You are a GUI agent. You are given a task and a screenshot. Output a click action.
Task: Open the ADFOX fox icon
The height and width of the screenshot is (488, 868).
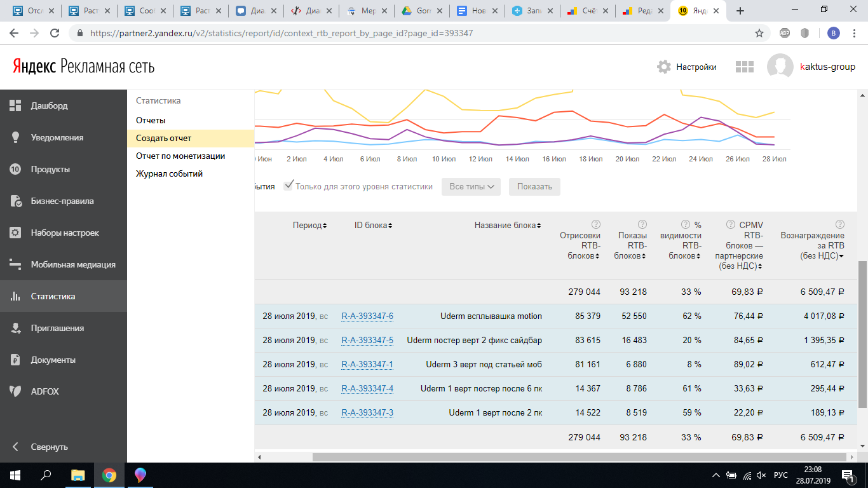(16, 392)
